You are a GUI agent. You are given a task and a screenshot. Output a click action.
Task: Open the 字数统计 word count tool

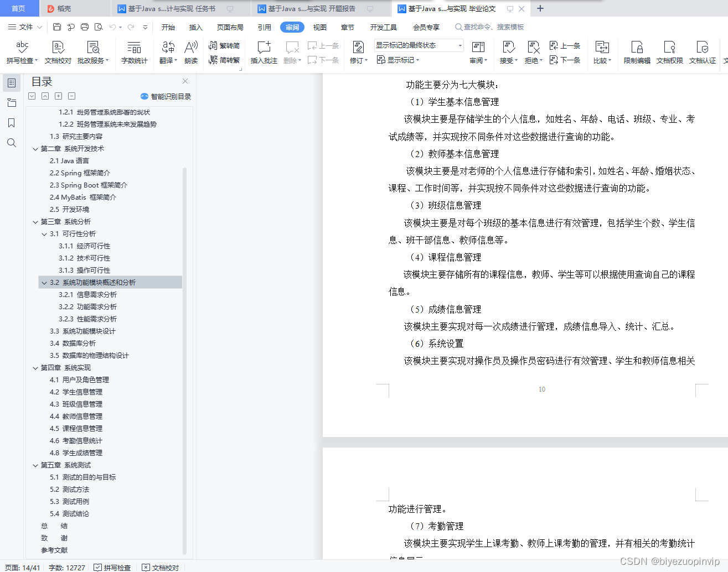pos(135,52)
